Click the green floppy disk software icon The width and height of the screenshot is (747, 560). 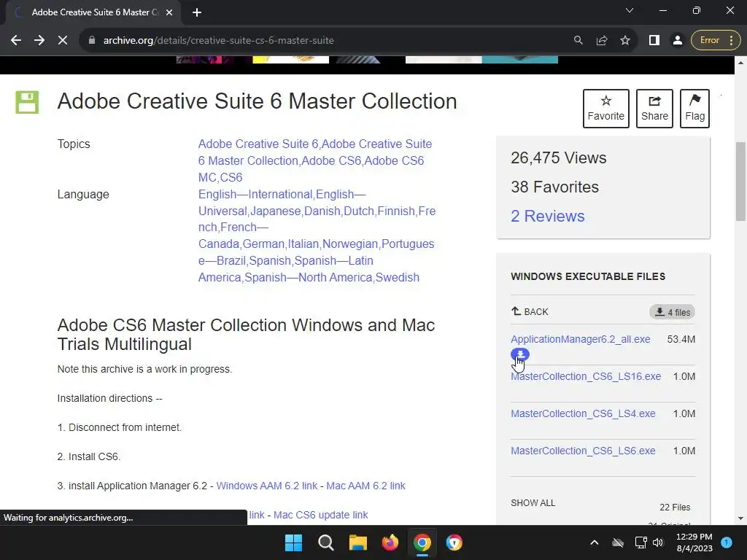pyautogui.click(x=27, y=102)
